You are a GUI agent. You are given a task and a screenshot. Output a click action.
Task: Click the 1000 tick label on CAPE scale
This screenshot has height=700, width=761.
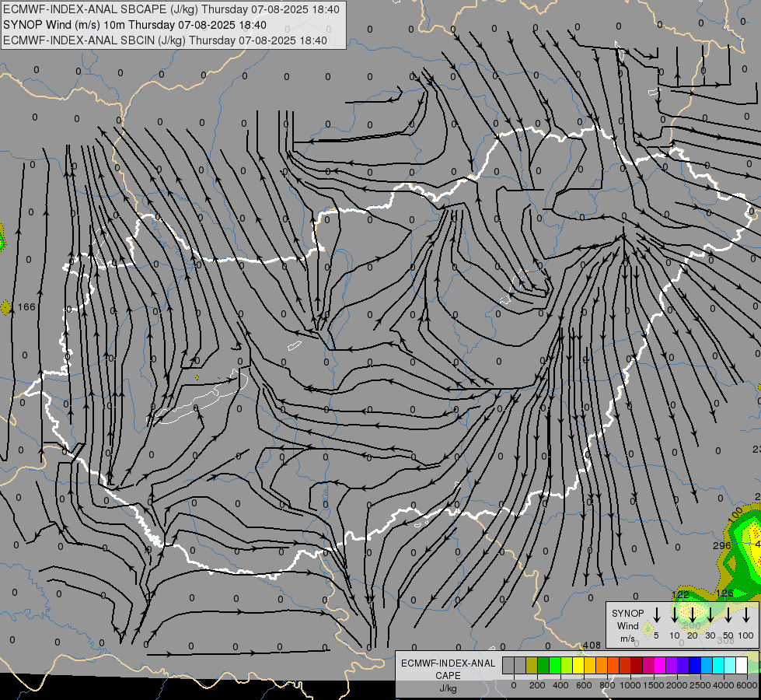click(x=630, y=685)
